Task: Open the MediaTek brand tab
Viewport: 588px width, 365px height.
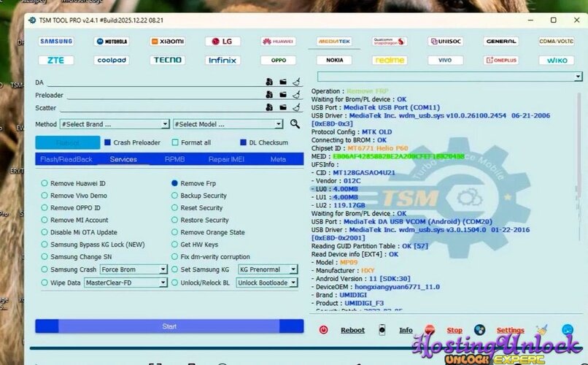Action: pyautogui.click(x=333, y=42)
